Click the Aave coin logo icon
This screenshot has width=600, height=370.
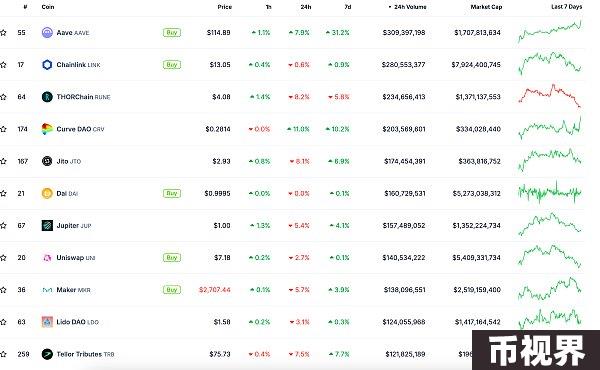pos(47,33)
